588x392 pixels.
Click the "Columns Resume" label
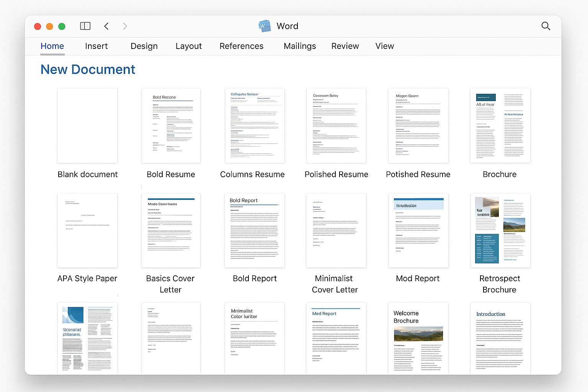pyautogui.click(x=252, y=174)
